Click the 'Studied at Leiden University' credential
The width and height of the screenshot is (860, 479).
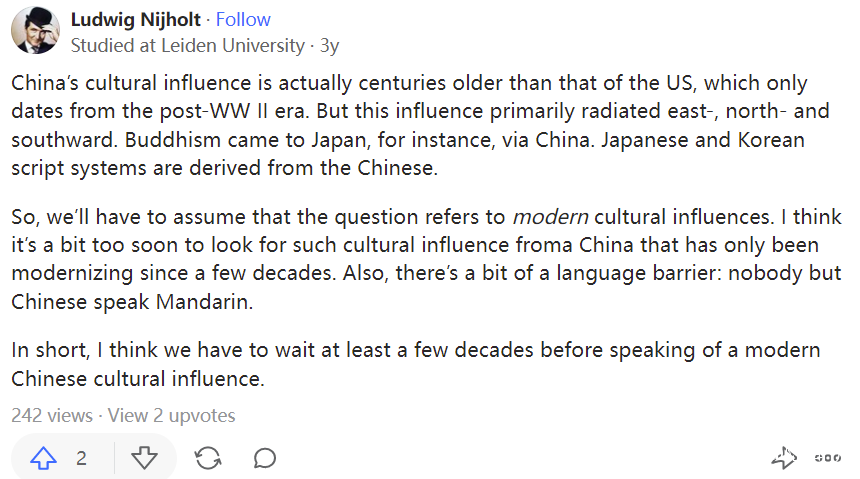188,45
